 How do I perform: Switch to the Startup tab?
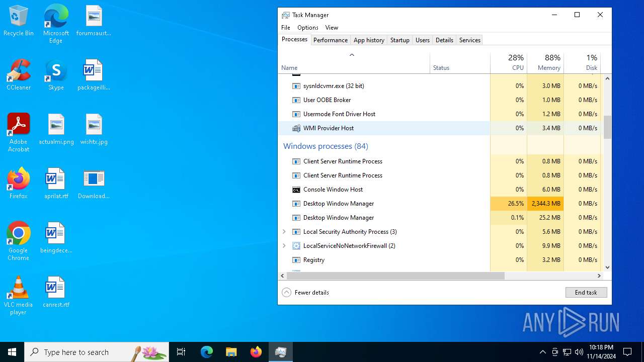click(x=400, y=40)
